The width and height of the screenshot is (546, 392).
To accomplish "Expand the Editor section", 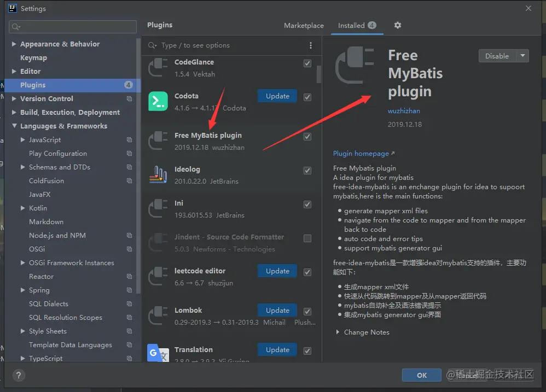I will point(14,71).
